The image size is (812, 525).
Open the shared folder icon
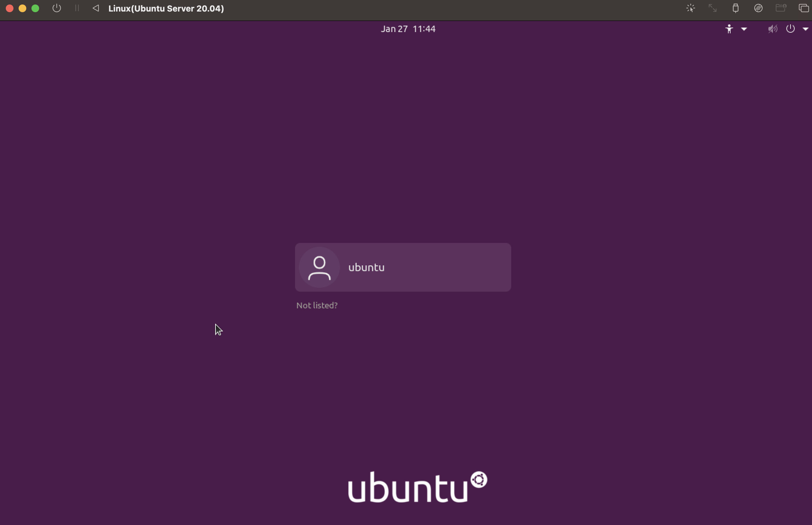(781, 8)
